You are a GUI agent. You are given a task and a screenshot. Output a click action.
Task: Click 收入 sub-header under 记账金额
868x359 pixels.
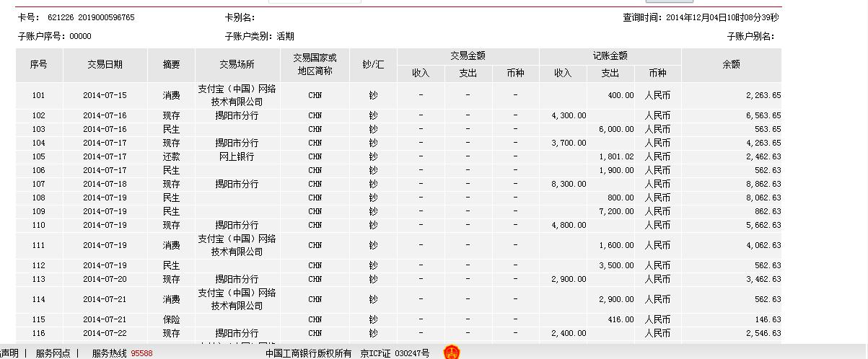coord(563,74)
